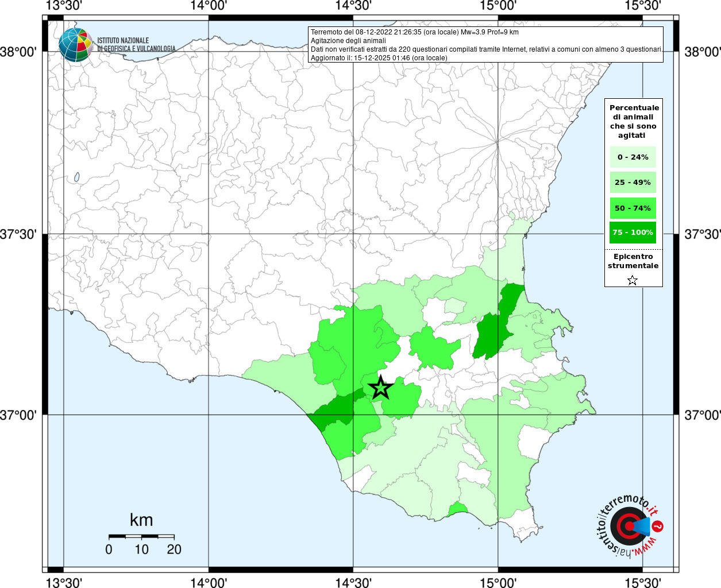Click the 38°00' latitude label on the left
This screenshot has width=721, height=588.
click(18, 52)
